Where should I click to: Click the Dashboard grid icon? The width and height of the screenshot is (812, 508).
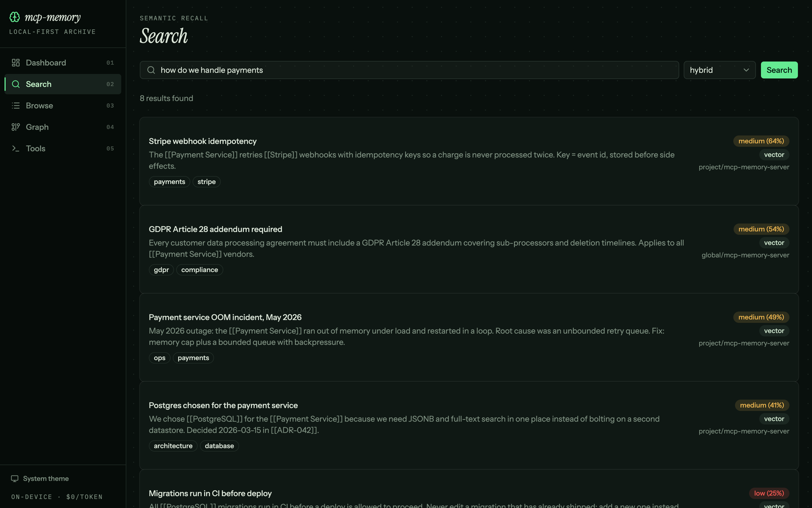(16, 63)
